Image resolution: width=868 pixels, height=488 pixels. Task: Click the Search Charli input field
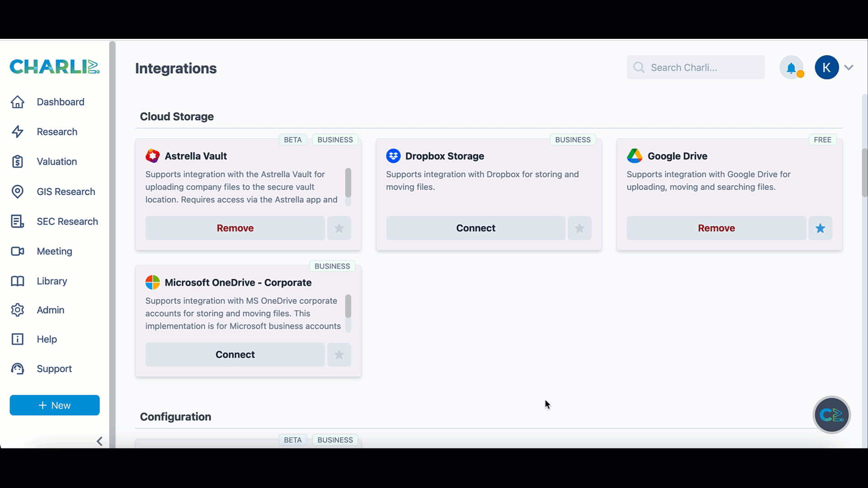(696, 68)
